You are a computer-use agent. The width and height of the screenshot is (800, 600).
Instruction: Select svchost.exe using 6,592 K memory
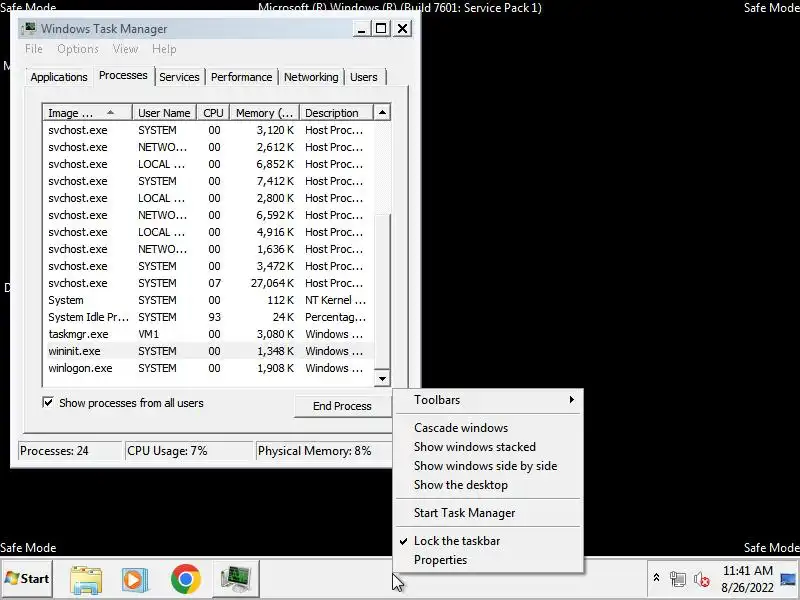coord(208,215)
